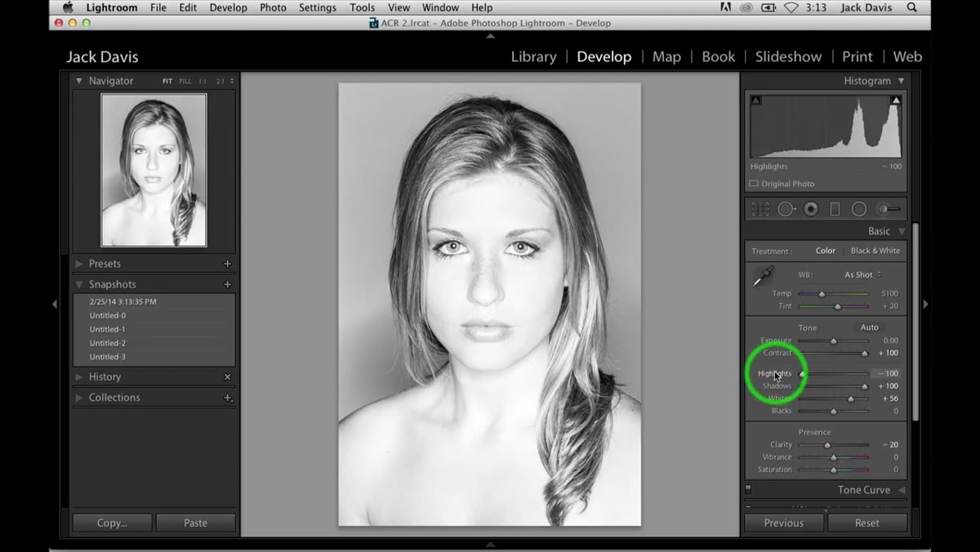This screenshot has height=552, width=980.
Task: Toggle the highlight clipping indicator in histogram
Action: coord(896,100)
